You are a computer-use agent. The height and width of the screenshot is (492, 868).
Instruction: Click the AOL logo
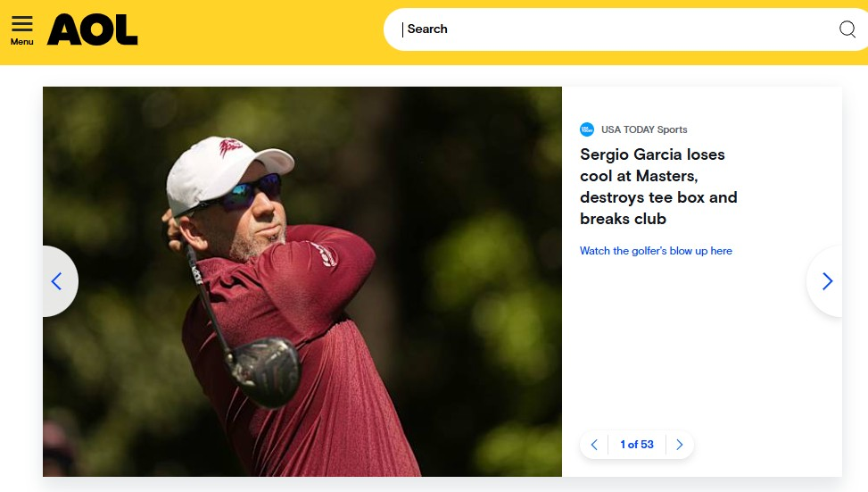tap(93, 29)
